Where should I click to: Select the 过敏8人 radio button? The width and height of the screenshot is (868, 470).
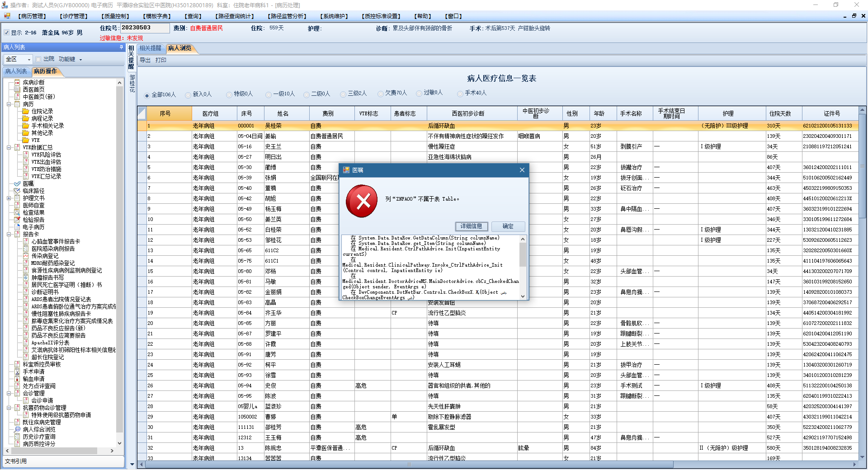pyautogui.click(x=419, y=93)
